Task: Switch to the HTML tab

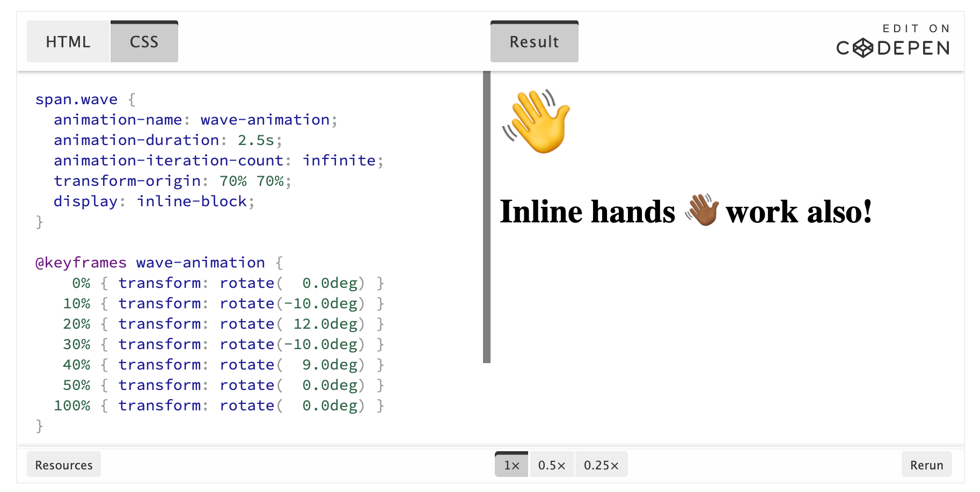Action: click(x=68, y=42)
